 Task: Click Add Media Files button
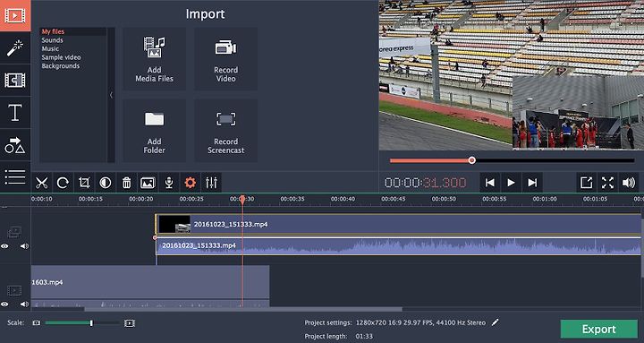pos(155,59)
